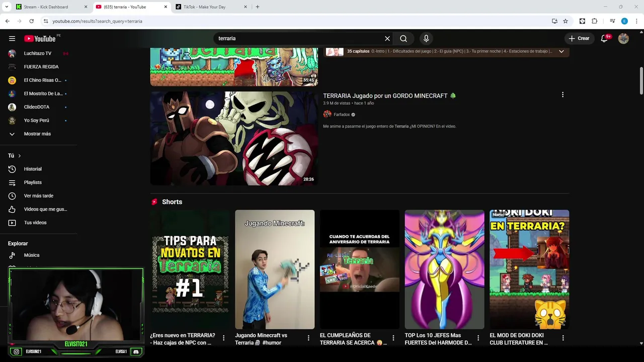The image size is (644, 362).
Task: Click the EL CUMPLEAÑOS DE TERRARIA SE ACERCA title
Action: coord(353,339)
